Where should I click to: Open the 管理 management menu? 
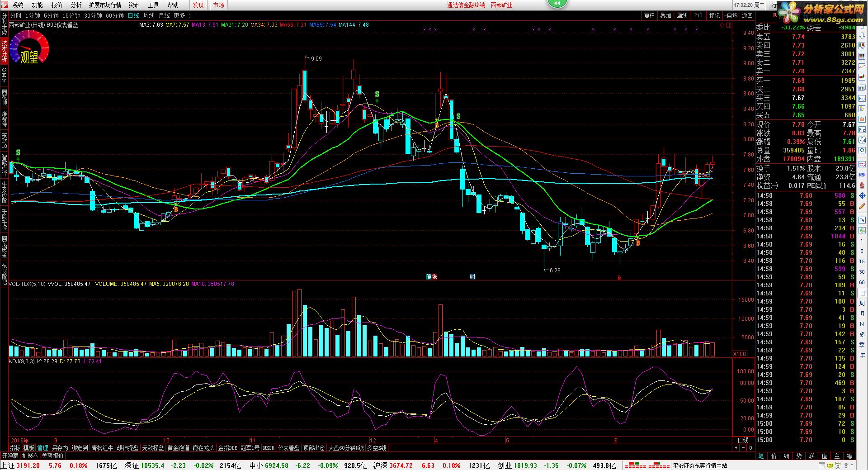(43, 448)
